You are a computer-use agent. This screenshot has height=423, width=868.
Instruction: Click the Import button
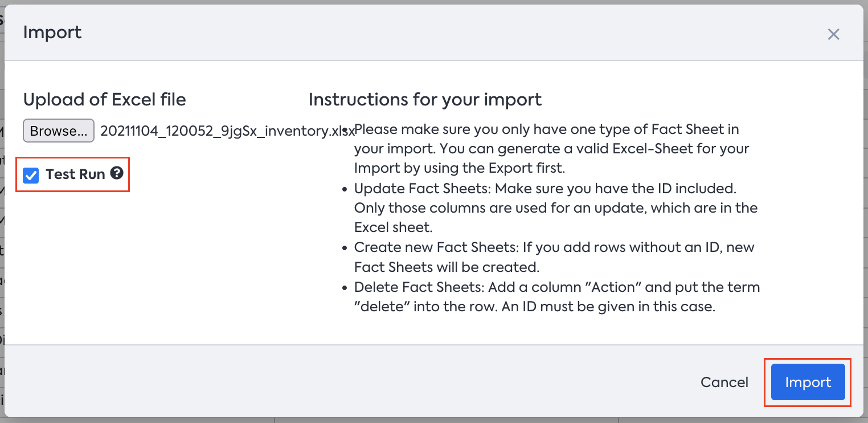click(x=808, y=383)
